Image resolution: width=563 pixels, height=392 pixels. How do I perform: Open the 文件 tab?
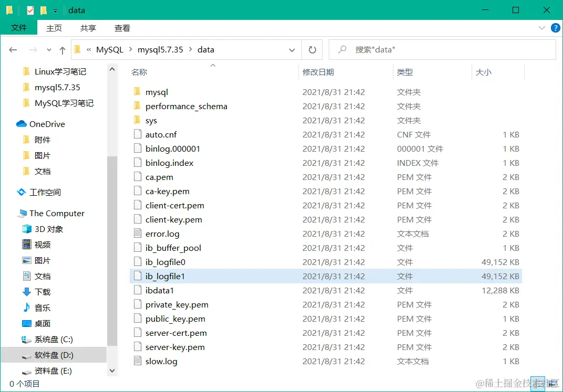(19, 28)
